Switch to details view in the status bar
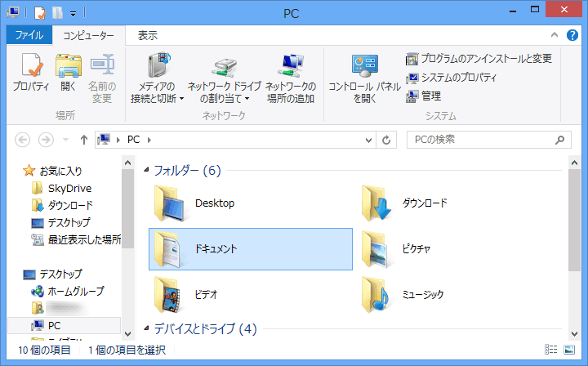Screen dimensions: 588x366 click(x=550, y=350)
